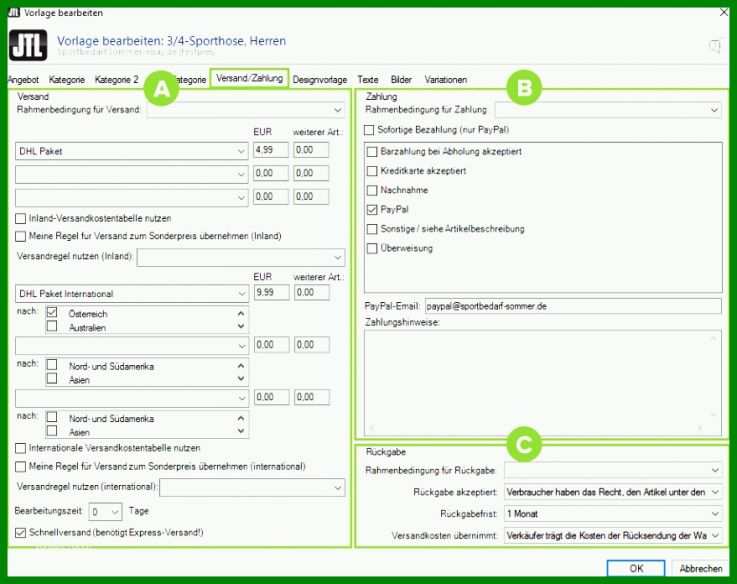Enable Überweisung payment option
The height and width of the screenshot is (584, 737).
[x=372, y=248]
